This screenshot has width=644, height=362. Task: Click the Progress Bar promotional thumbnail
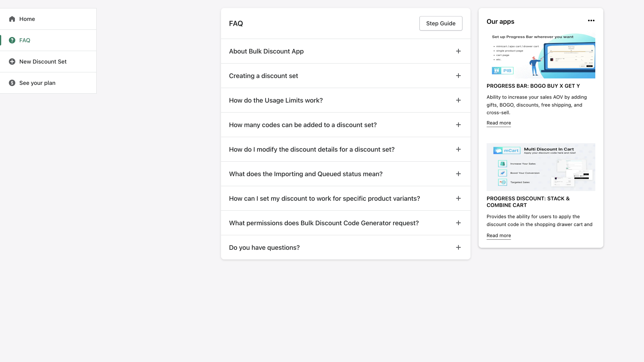[541, 56]
